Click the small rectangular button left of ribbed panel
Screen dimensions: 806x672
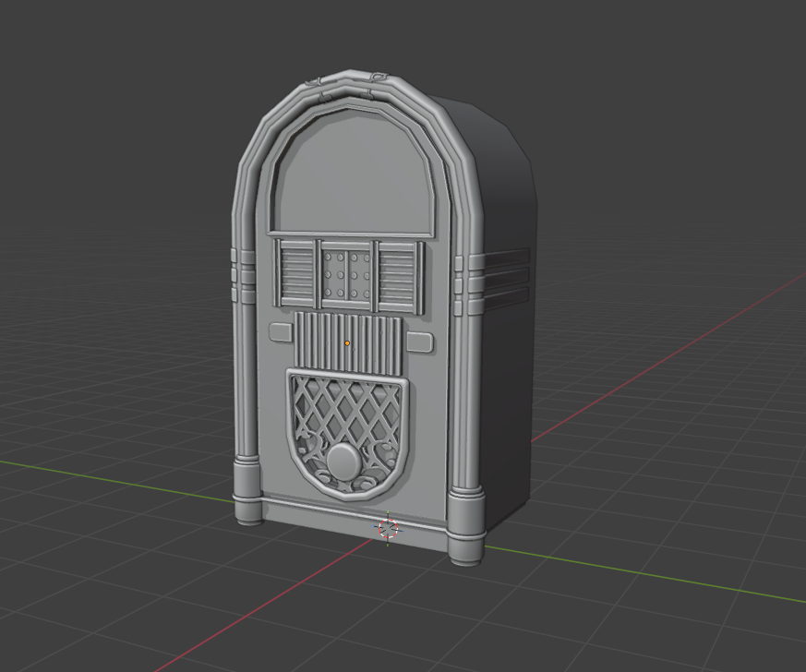click(x=280, y=331)
